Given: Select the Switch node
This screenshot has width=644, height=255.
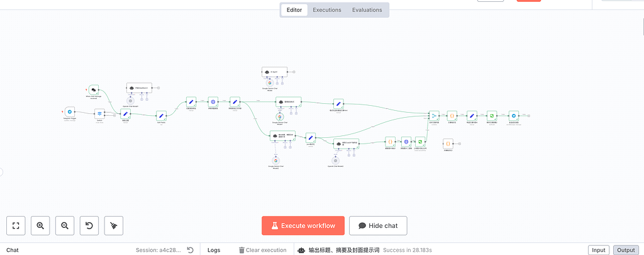Looking at the screenshot, I should [99, 114].
